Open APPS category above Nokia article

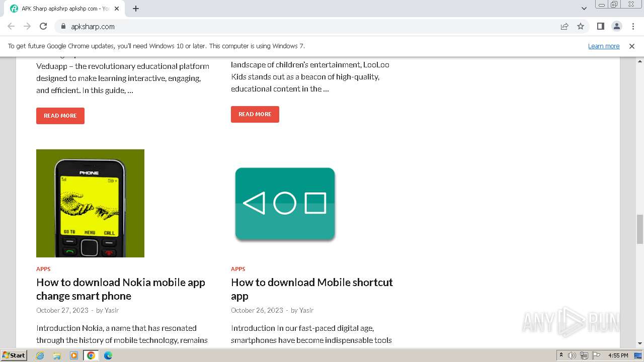[43, 269]
